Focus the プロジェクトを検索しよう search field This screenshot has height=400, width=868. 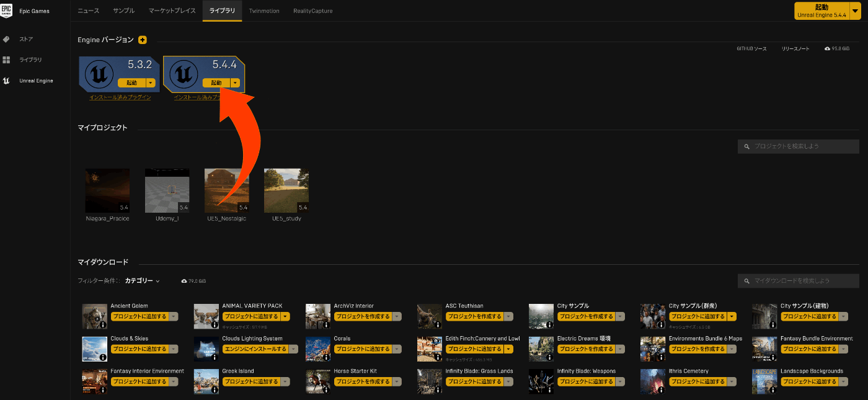point(799,146)
